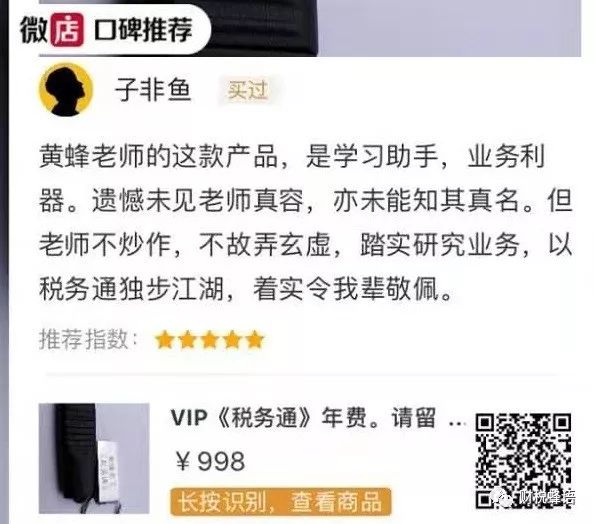Open the black product thumbnail image
The width and height of the screenshot is (594, 524).
click(x=94, y=458)
